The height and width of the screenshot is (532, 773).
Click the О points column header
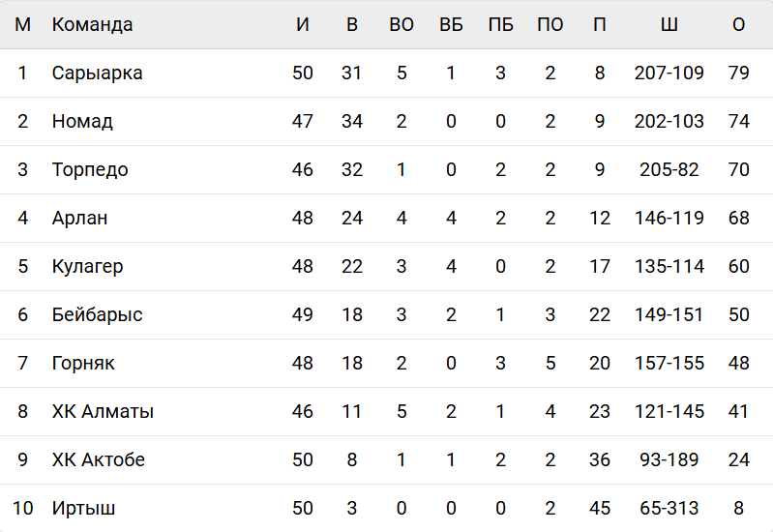click(739, 24)
